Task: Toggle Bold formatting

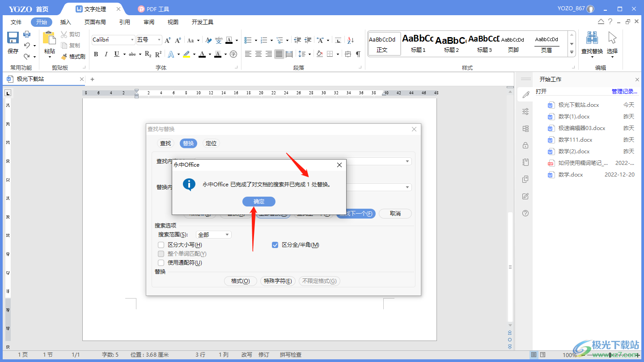Action: coord(96,54)
